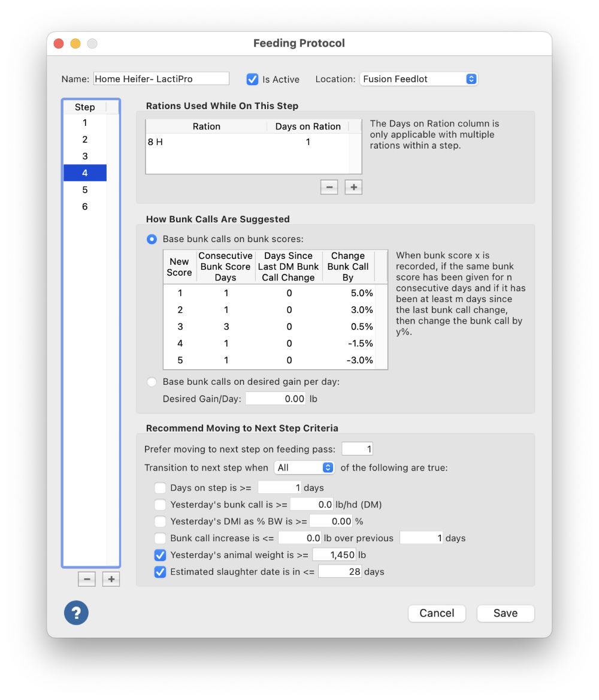Click bunk call increase lb value field

pyautogui.click(x=299, y=538)
